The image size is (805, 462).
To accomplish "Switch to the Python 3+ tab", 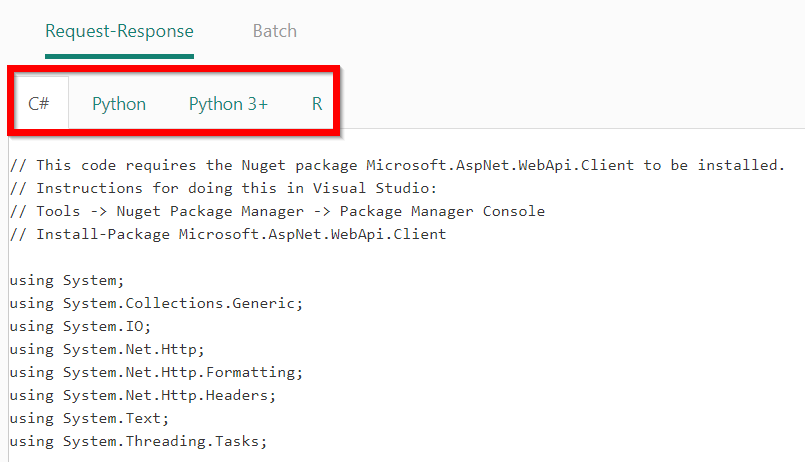I will tap(228, 104).
